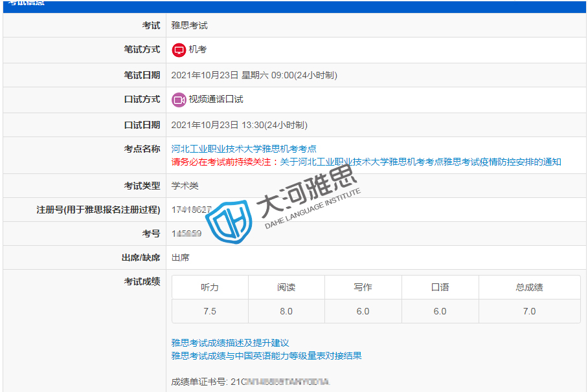588x392 pixels.
Task: Click the purple video call speaking icon
Action: coord(179,100)
